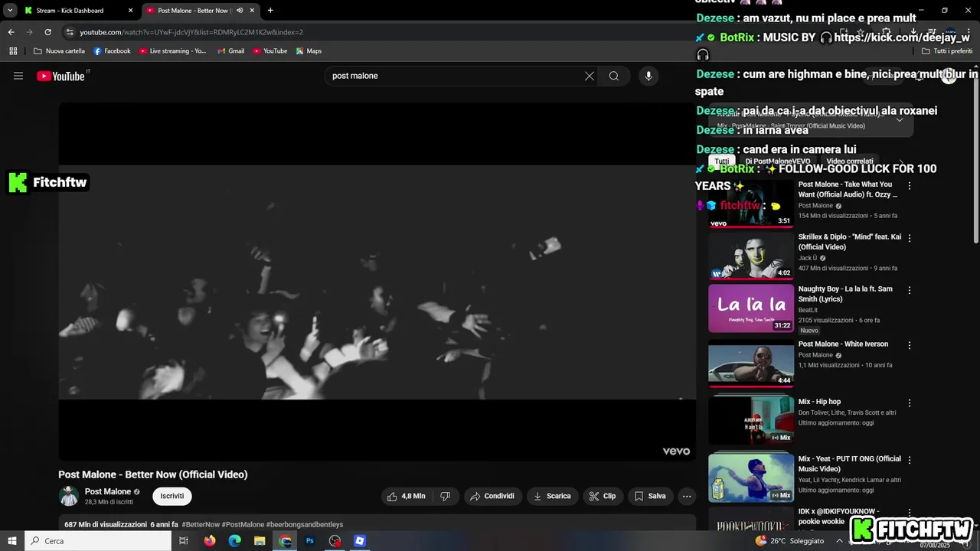View site information icon in address bar
This screenshot has height=551, width=980.
tap(70, 32)
